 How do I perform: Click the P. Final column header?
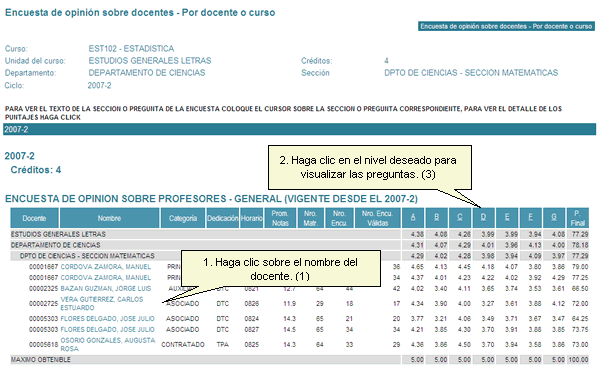[x=578, y=218]
